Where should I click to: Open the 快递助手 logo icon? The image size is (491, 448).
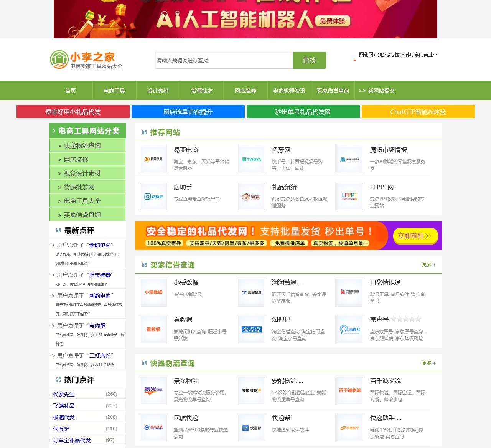tap(350, 427)
